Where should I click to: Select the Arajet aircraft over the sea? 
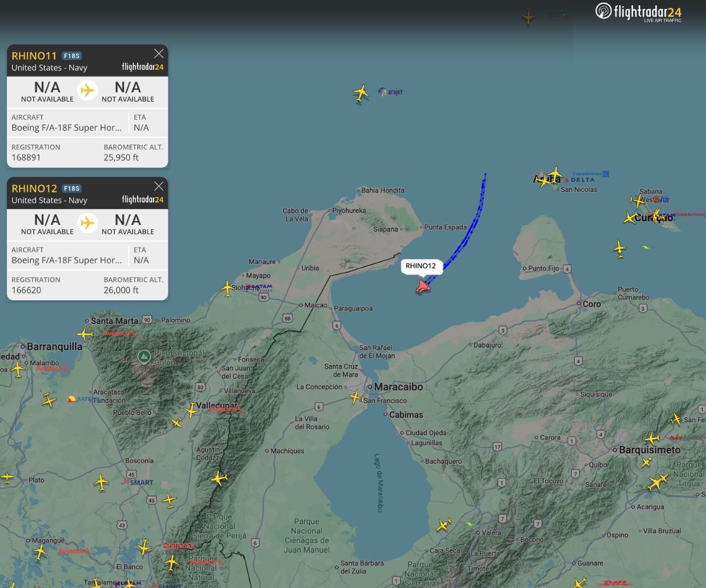click(x=361, y=93)
